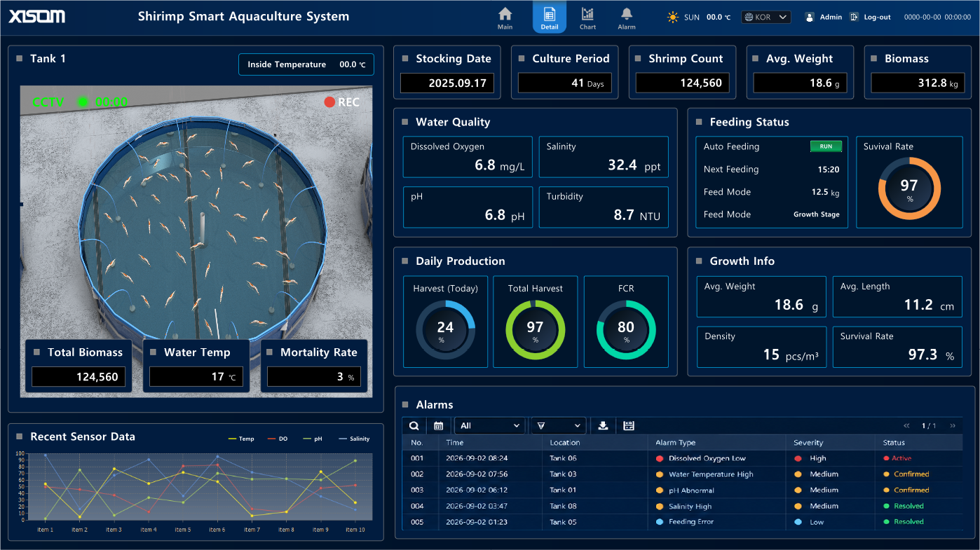Toggle the Salinity series in chart legend

click(354, 439)
